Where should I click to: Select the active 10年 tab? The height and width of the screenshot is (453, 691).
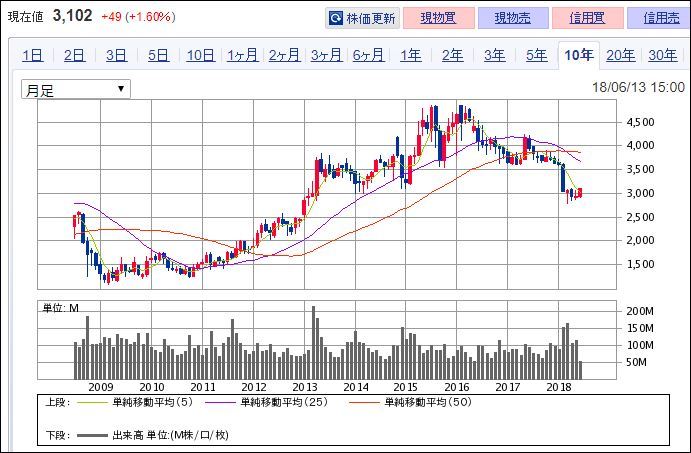tap(579, 56)
